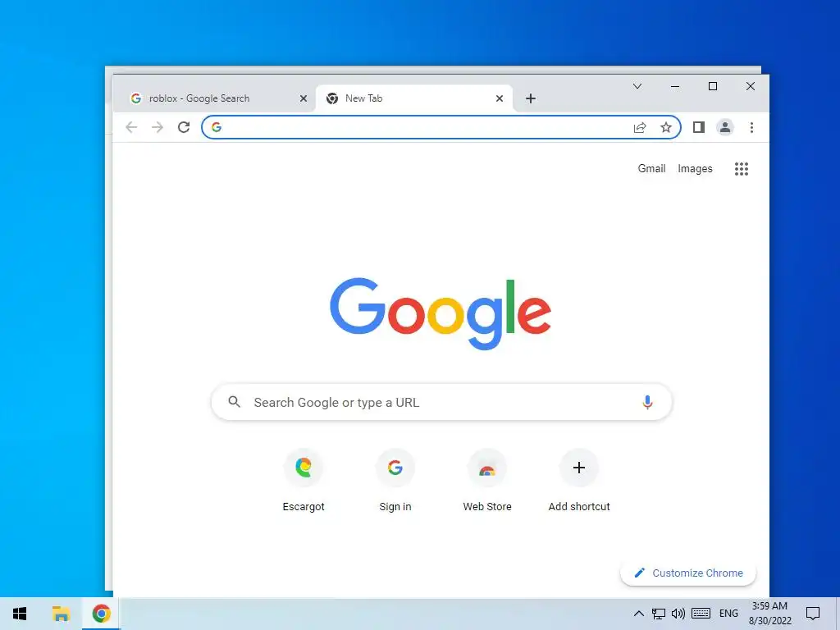Viewport: 840px width, 630px height.
Task: Open File Explorer from taskbar
Action: (x=61, y=614)
